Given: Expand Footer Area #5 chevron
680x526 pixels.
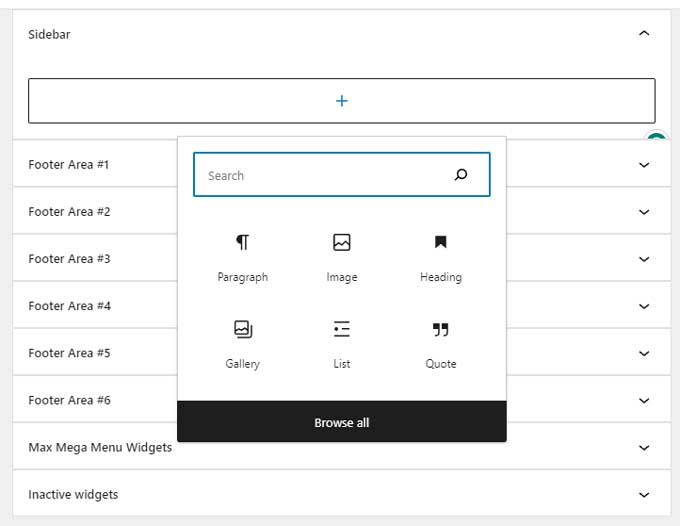Looking at the screenshot, I should (644, 353).
